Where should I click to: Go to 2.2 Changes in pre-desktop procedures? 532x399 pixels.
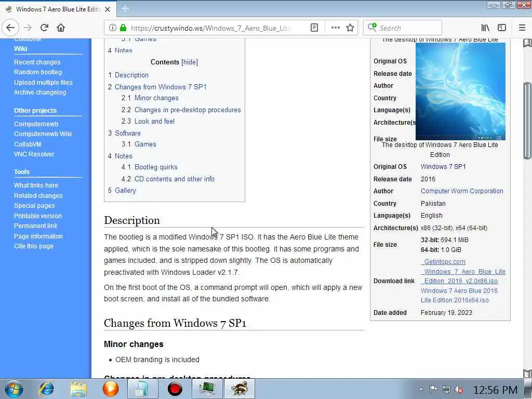181,110
